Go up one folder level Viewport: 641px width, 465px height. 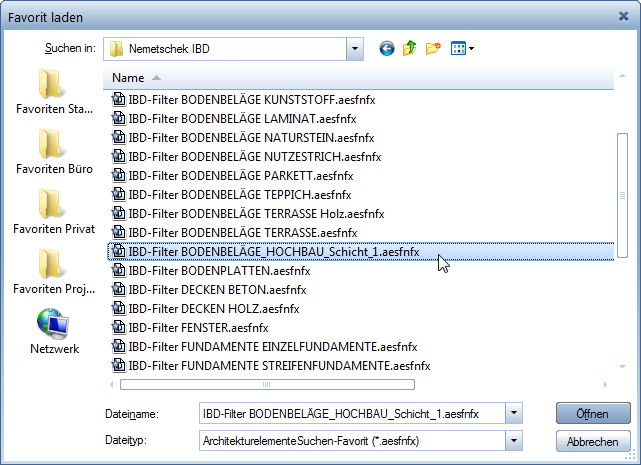[x=410, y=48]
